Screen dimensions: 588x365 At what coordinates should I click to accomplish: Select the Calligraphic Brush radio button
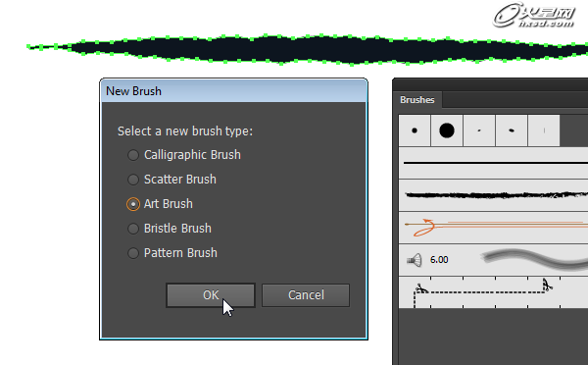click(x=133, y=155)
